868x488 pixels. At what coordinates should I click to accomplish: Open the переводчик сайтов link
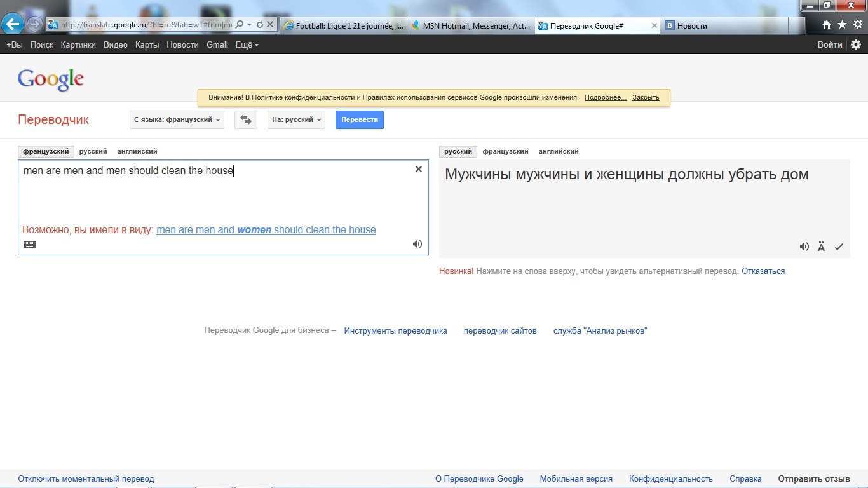(500, 330)
